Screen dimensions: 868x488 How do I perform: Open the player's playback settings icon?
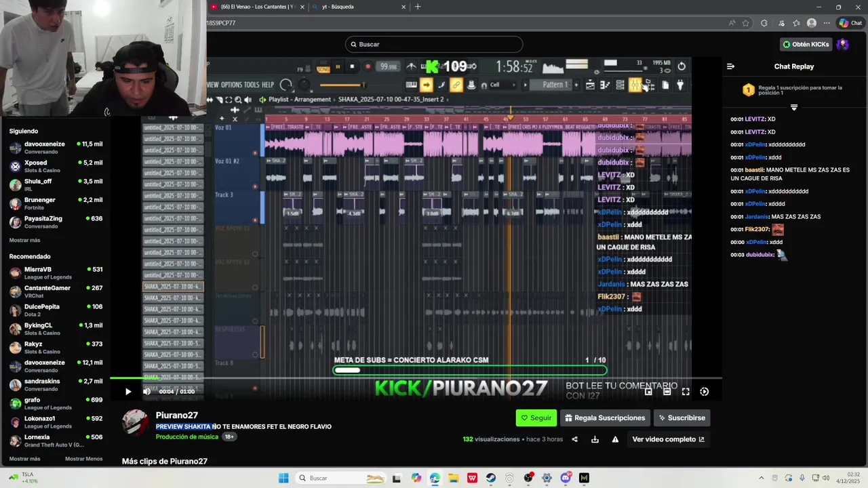[x=705, y=391]
